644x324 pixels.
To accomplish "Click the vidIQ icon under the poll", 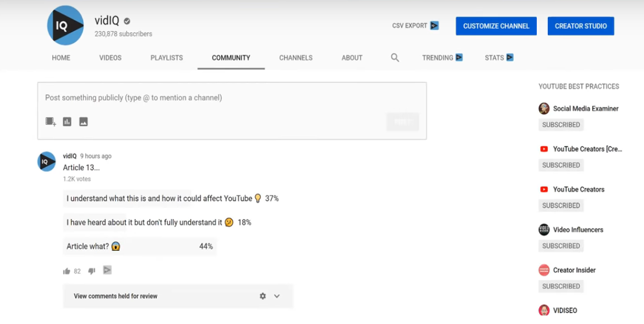I will pos(107,270).
